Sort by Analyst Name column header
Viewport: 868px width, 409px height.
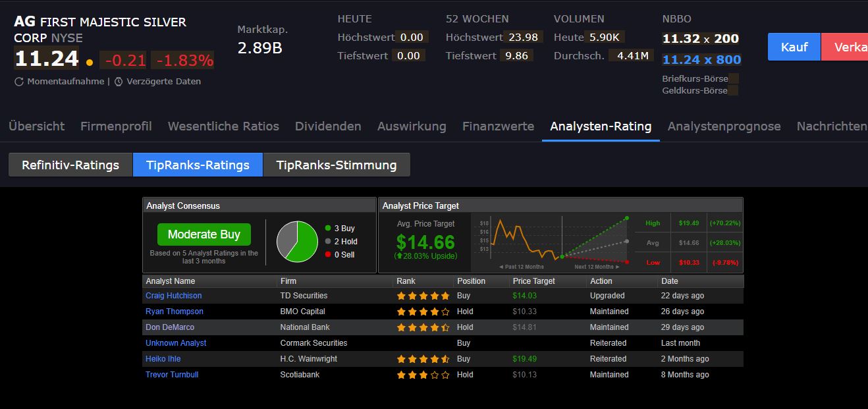tap(171, 281)
